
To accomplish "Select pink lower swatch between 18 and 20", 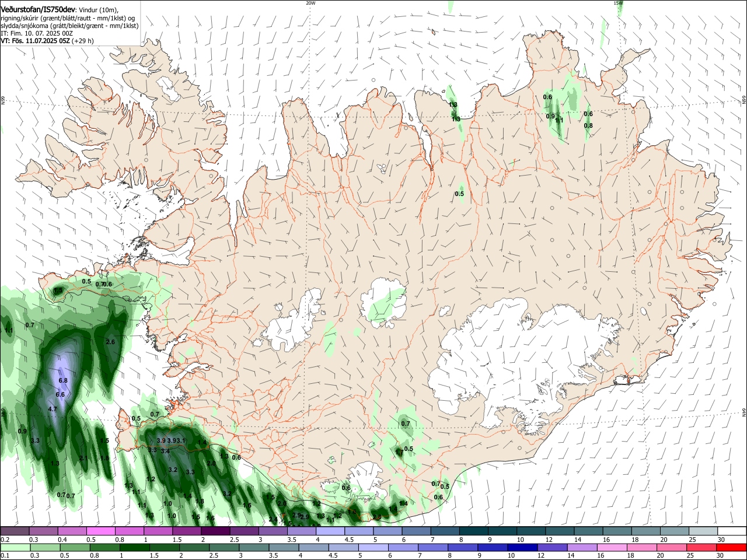I will coord(641,548).
